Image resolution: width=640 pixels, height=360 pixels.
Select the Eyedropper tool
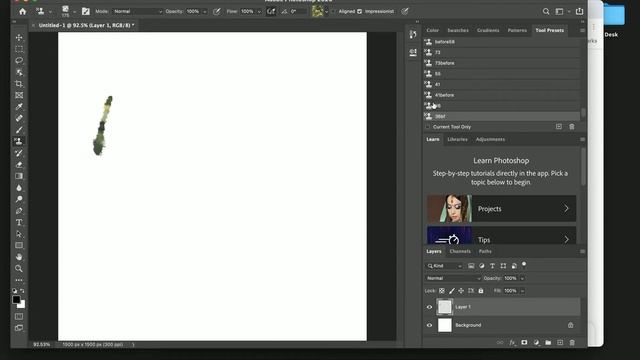(x=19, y=107)
